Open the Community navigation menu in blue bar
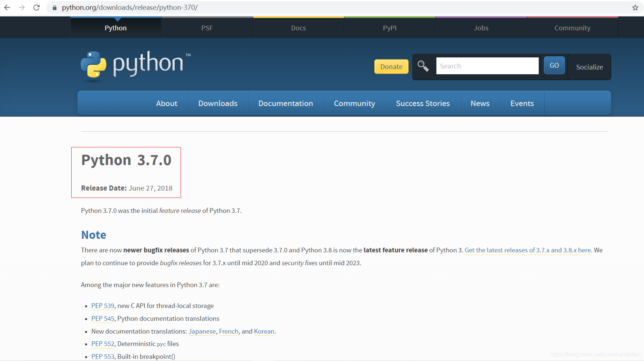This screenshot has width=644, height=361. (x=355, y=104)
